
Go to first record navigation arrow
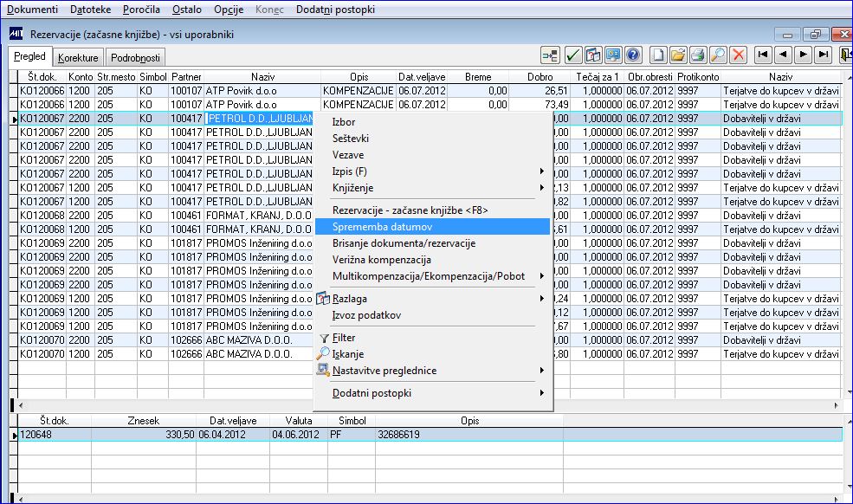[x=763, y=55]
